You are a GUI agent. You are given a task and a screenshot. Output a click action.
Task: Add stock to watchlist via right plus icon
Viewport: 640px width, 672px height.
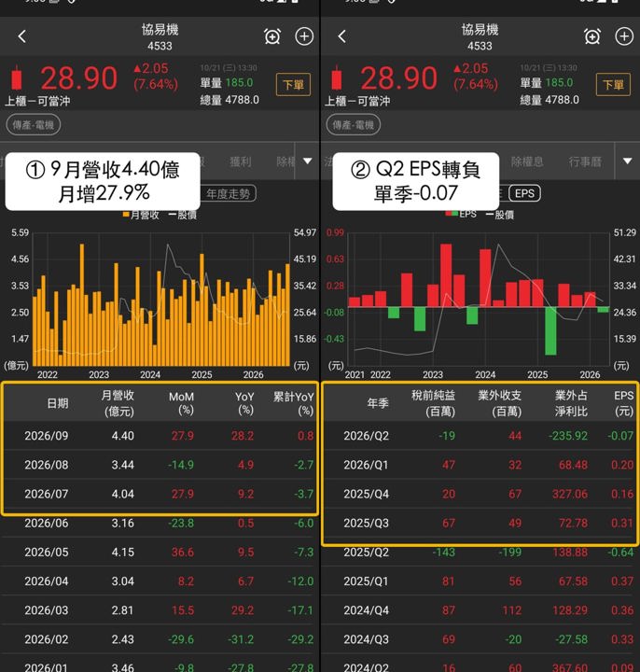pyautogui.click(x=624, y=36)
